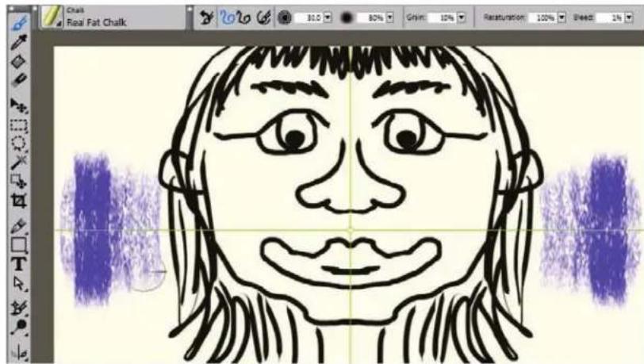Select the Crop tool
The height and width of the screenshot is (364, 644).
(19, 201)
